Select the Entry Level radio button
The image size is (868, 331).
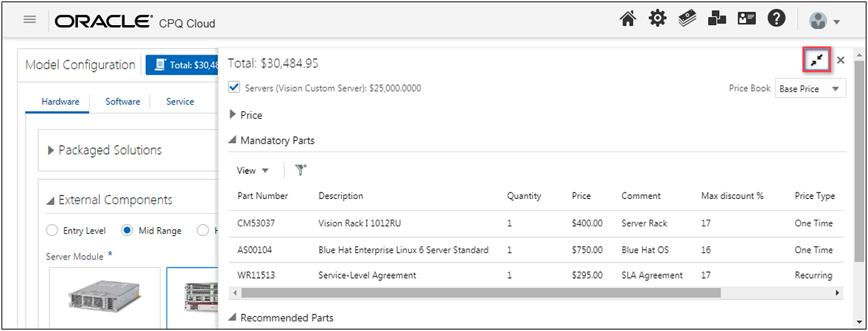coord(52,231)
